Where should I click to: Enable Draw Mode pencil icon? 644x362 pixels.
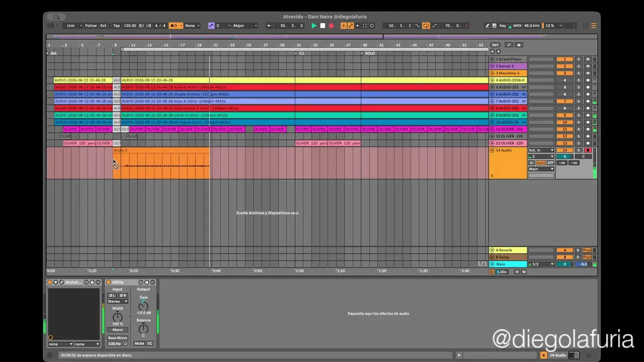pos(488,26)
